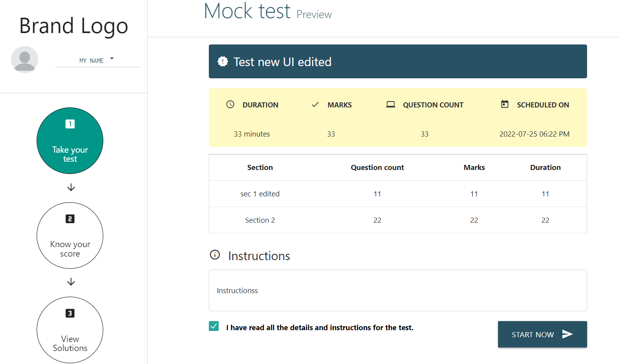
Task: Click the number 1 step icon
Action: (x=70, y=124)
